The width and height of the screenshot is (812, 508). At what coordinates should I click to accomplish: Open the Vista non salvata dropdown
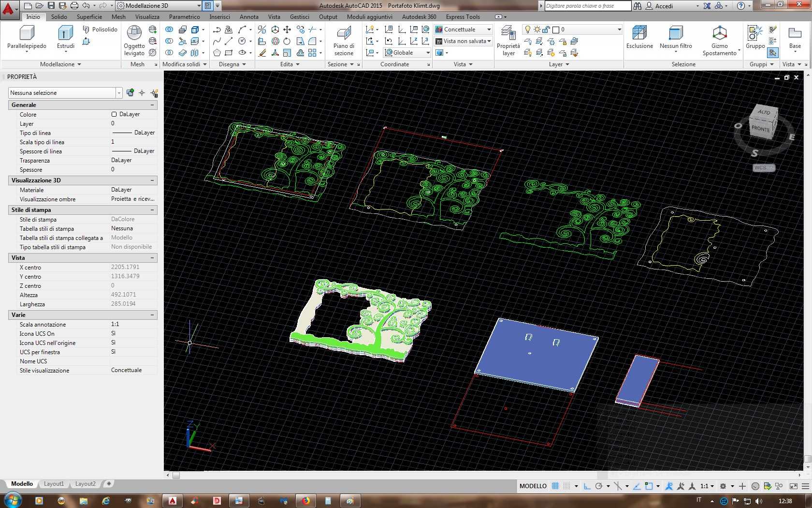coord(463,41)
